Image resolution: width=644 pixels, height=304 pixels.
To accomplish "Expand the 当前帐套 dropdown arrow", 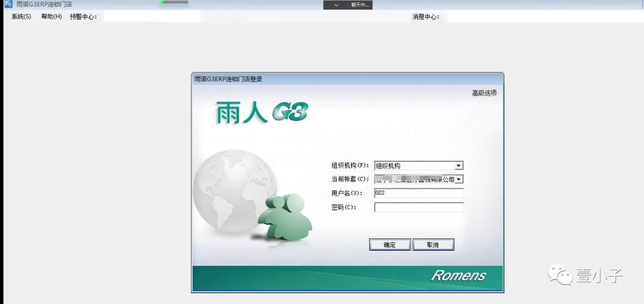I will 460,179.
